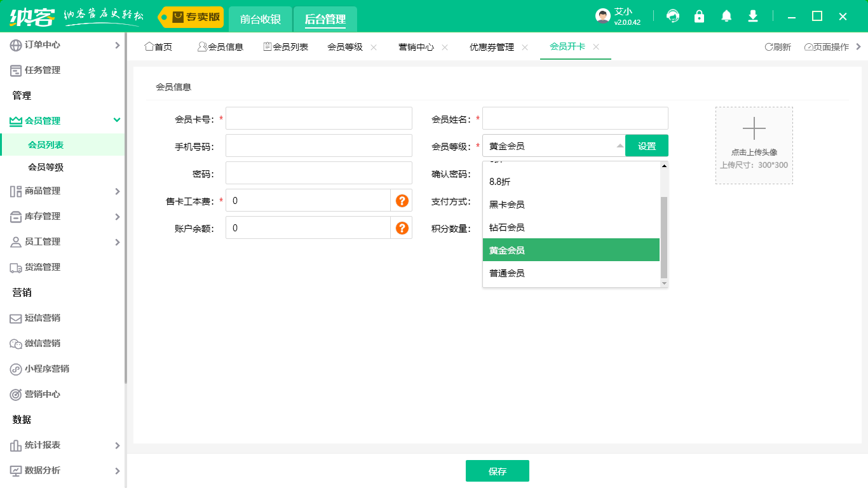Image resolution: width=868 pixels, height=488 pixels.
Task: Click the download icon in header
Action: [753, 17]
